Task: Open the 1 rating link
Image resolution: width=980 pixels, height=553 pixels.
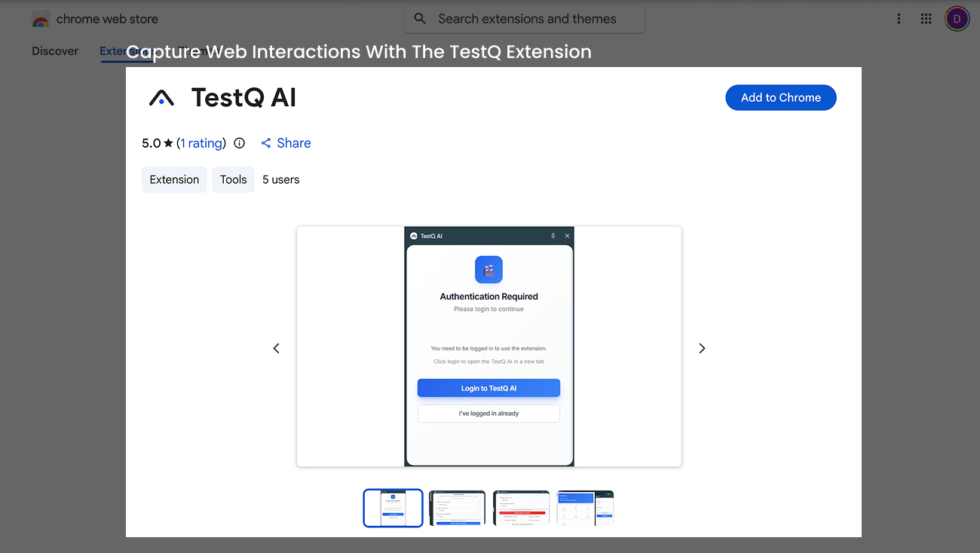Action: coord(201,143)
